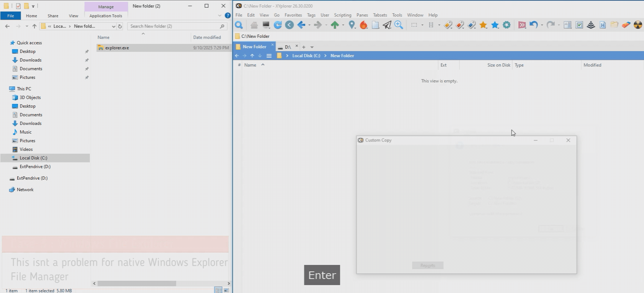The height and width of the screenshot is (293, 644).
Task: Open the Scripting menu in XYplorer
Action: [342, 15]
